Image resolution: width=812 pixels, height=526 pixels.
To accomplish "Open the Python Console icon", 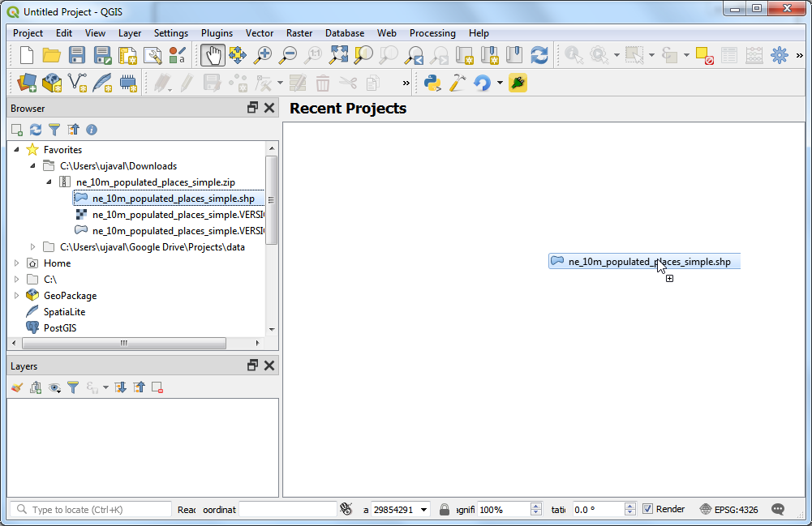I will (x=432, y=83).
